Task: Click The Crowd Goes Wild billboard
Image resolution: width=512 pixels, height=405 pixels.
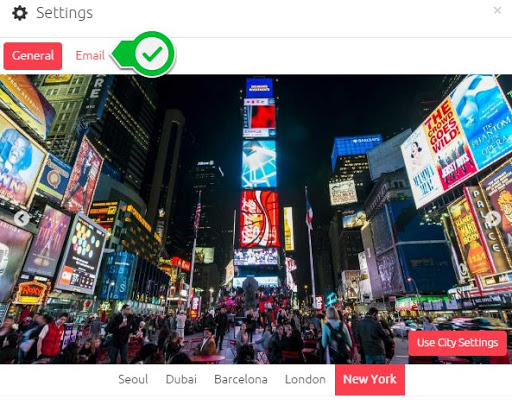Action: (449, 146)
